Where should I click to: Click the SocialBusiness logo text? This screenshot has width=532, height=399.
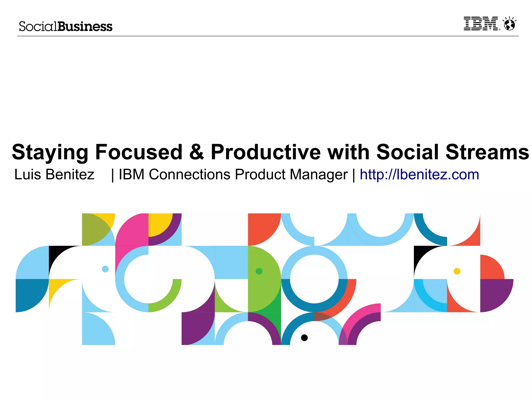[x=66, y=27]
